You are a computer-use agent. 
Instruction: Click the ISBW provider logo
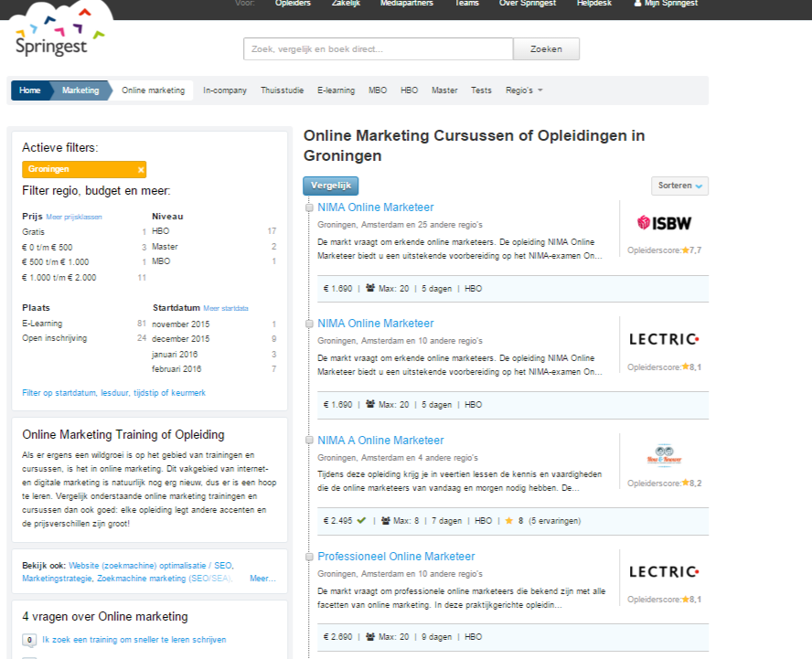664,223
